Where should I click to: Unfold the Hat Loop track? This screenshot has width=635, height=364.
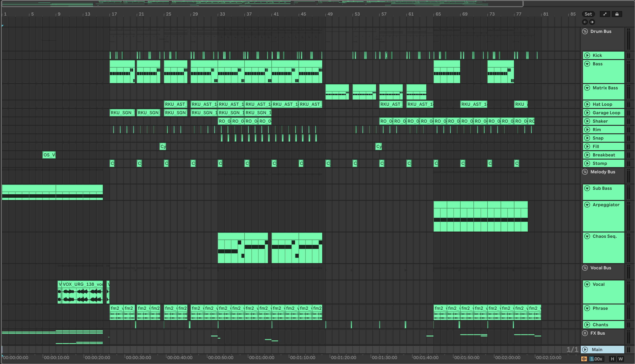pyautogui.click(x=587, y=104)
